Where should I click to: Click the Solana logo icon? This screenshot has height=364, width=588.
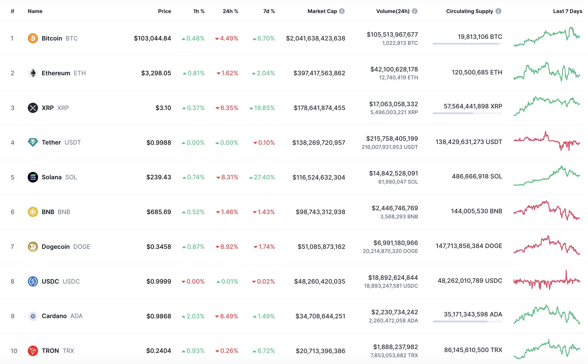click(x=33, y=177)
